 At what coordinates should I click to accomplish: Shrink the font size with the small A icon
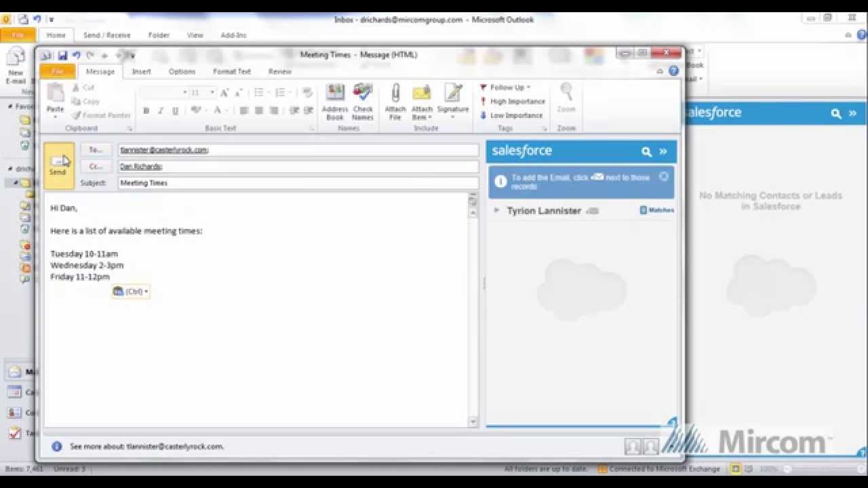click(x=237, y=93)
